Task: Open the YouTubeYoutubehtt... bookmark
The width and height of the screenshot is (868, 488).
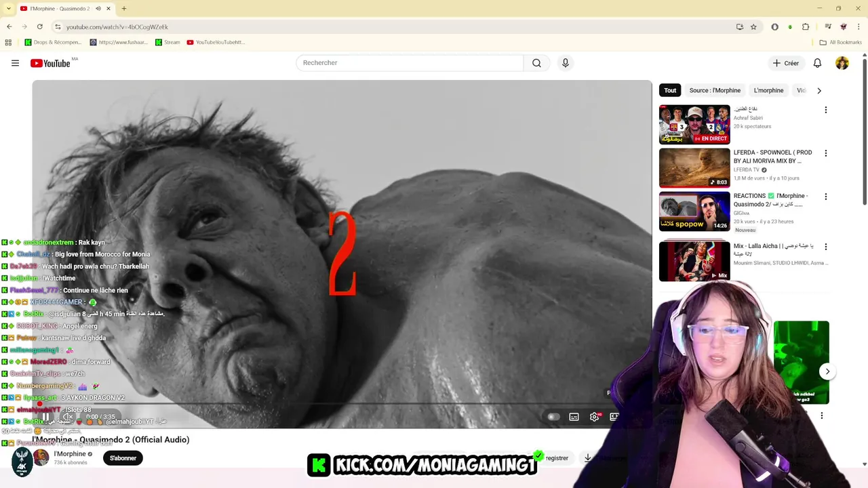Action: point(216,42)
